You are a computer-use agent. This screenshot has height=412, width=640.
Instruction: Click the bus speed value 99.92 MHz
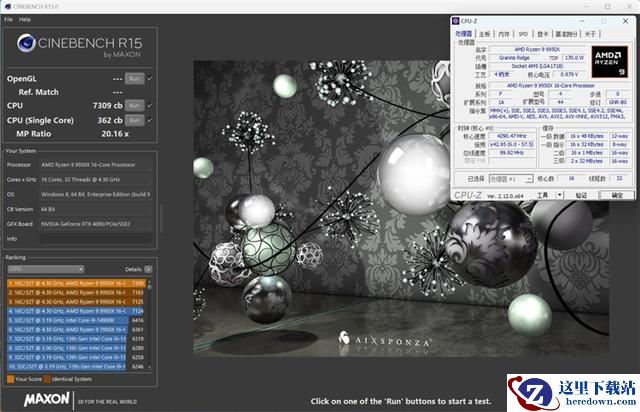click(511, 153)
